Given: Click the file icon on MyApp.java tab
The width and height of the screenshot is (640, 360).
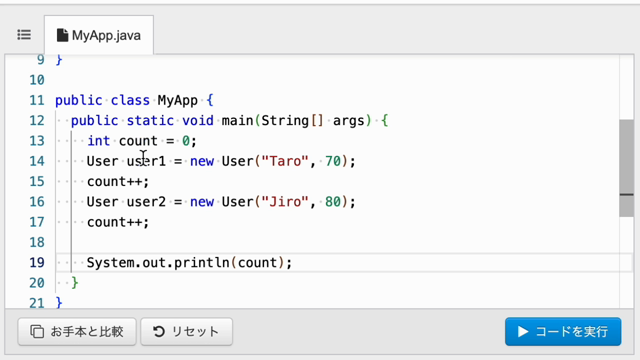Looking at the screenshot, I should 62,36.
